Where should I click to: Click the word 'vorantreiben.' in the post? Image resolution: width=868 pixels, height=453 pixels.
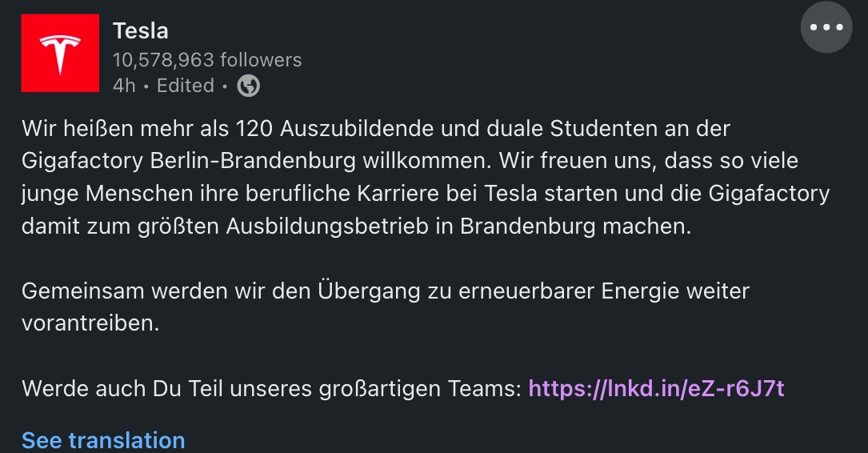point(90,323)
